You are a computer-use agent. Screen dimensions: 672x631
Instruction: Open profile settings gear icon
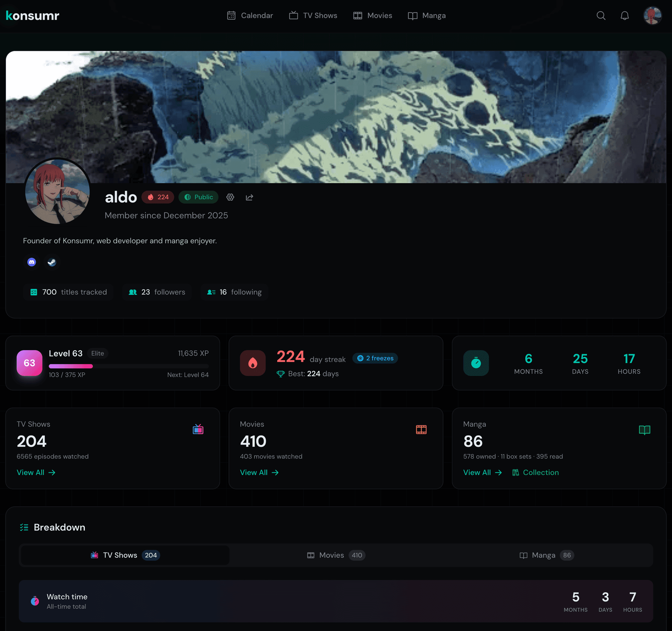coord(230,197)
